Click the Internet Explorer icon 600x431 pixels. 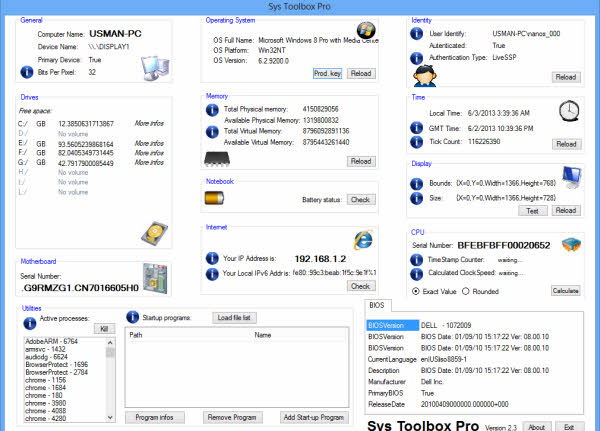[363, 240]
